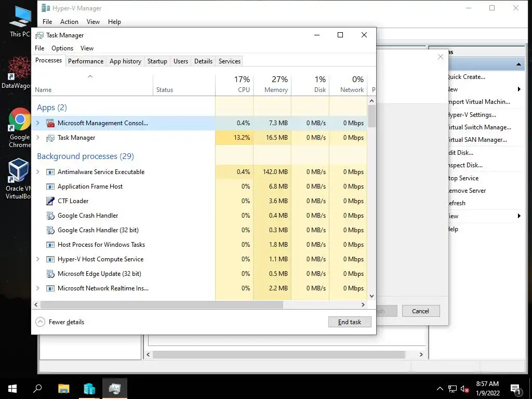Switch to Hyper-V Manager taskbar icon
This screenshot has width=532, height=399.
coord(89,389)
